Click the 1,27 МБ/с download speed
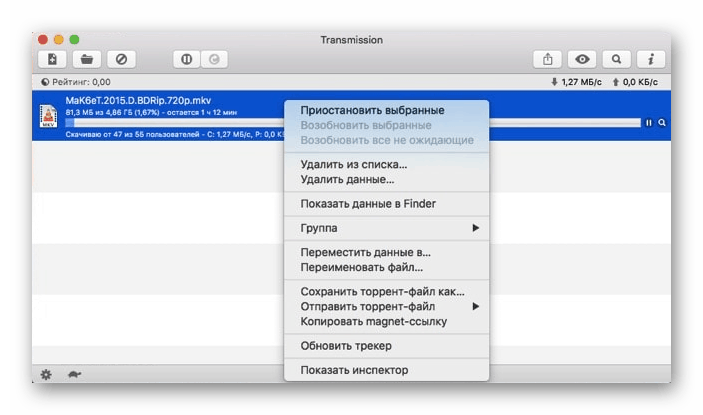The width and height of the screenshot is (703, 415). (581, 82)
